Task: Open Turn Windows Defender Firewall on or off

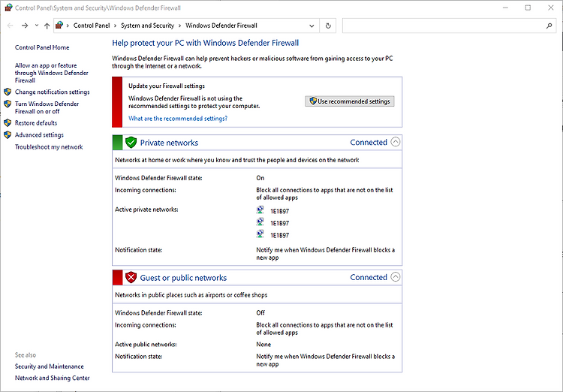Action: click(x=47, y=107)
